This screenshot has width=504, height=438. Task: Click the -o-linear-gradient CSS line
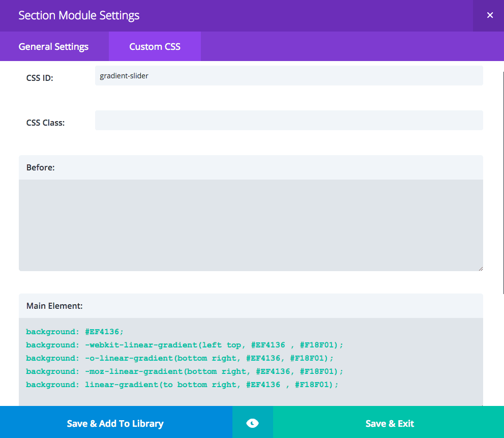click(180, 358)
